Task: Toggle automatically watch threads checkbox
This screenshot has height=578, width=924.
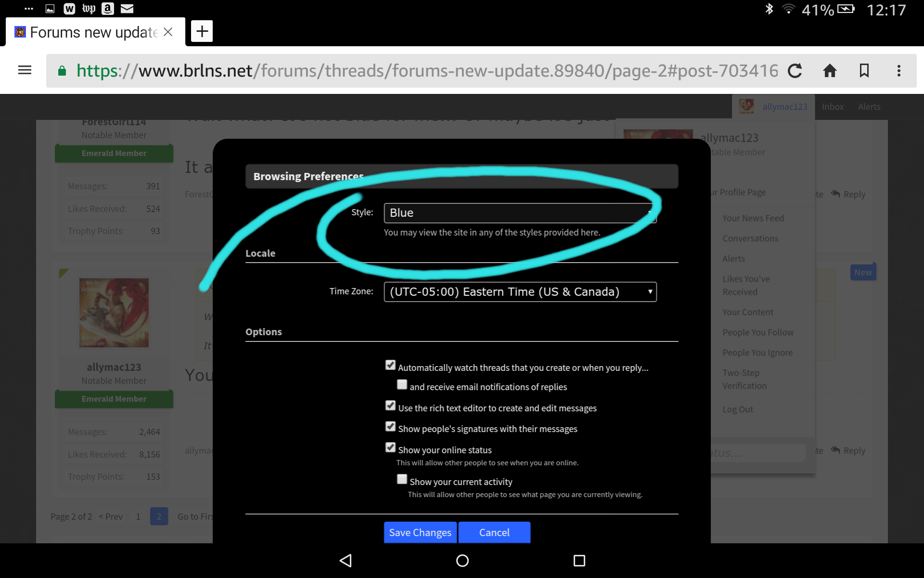Action: [x=390, y=365]
